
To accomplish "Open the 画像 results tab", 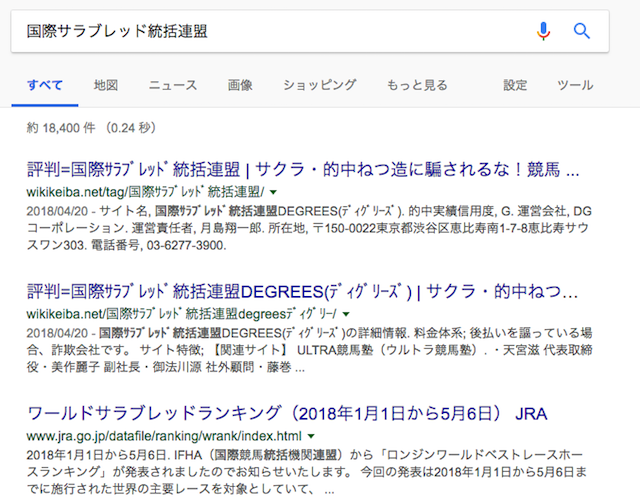I will point(240,85).
